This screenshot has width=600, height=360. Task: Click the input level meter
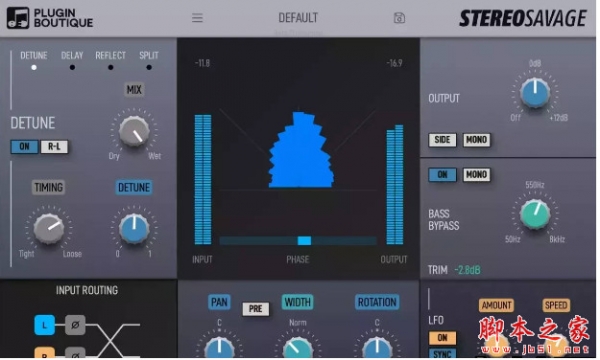(x=203, y=179)
